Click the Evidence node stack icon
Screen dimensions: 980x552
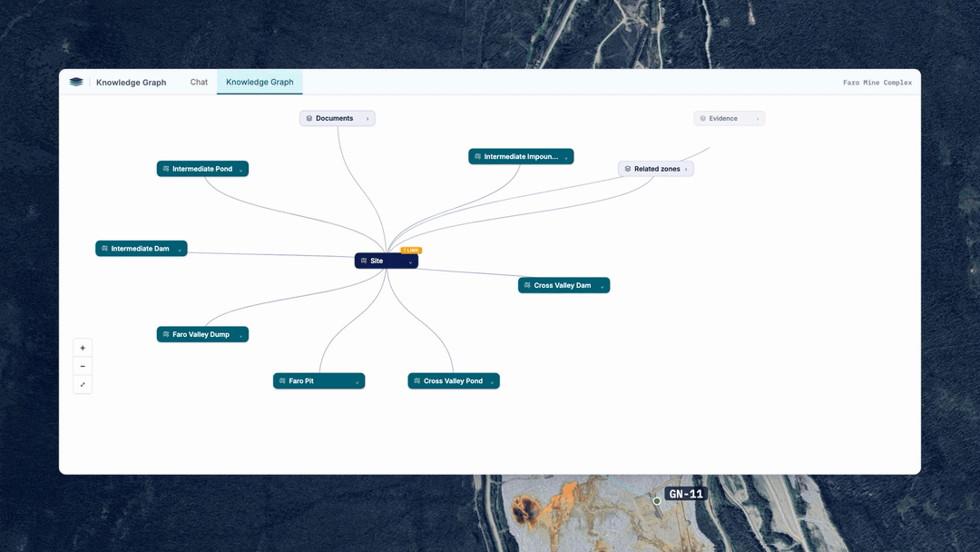point(702,118)
